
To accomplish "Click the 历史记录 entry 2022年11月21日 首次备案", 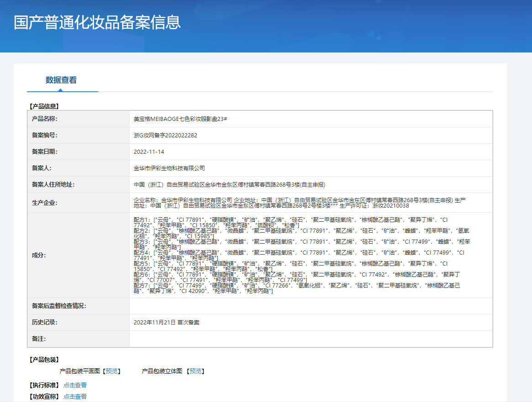I will [x=166, y=323].
